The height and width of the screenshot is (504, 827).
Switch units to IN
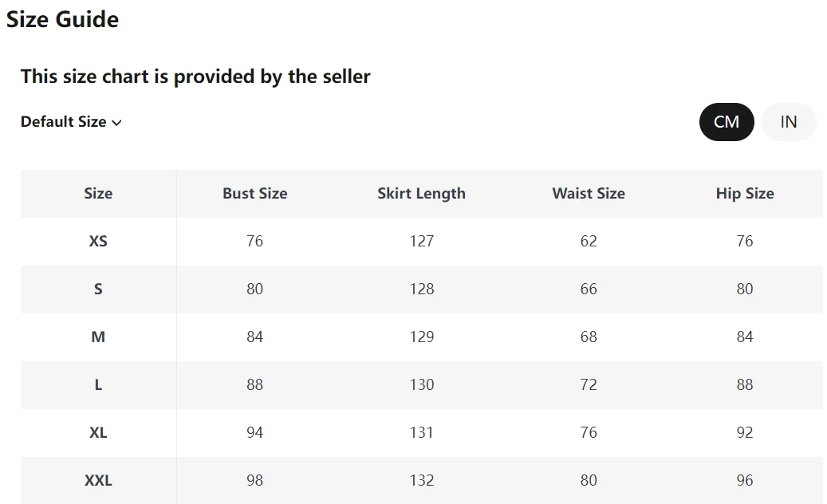(x=789, y=122)
